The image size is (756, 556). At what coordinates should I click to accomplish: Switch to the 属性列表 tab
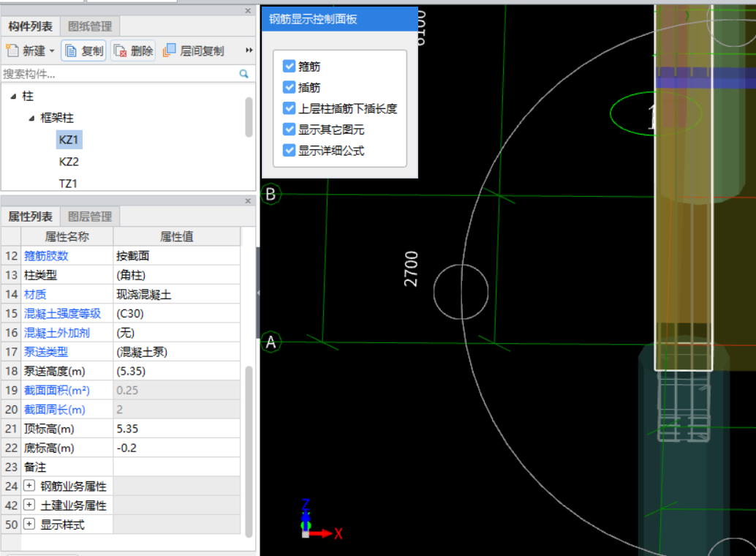[x=30, y=217]
